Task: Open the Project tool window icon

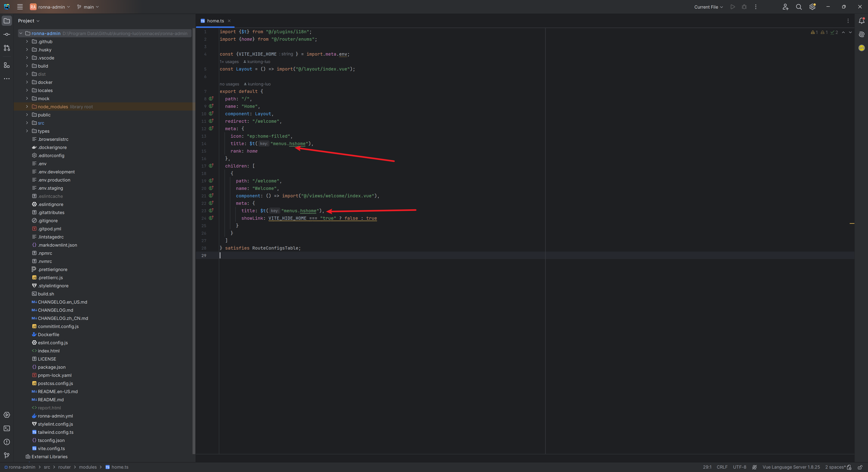Action: tap(7, 21)
